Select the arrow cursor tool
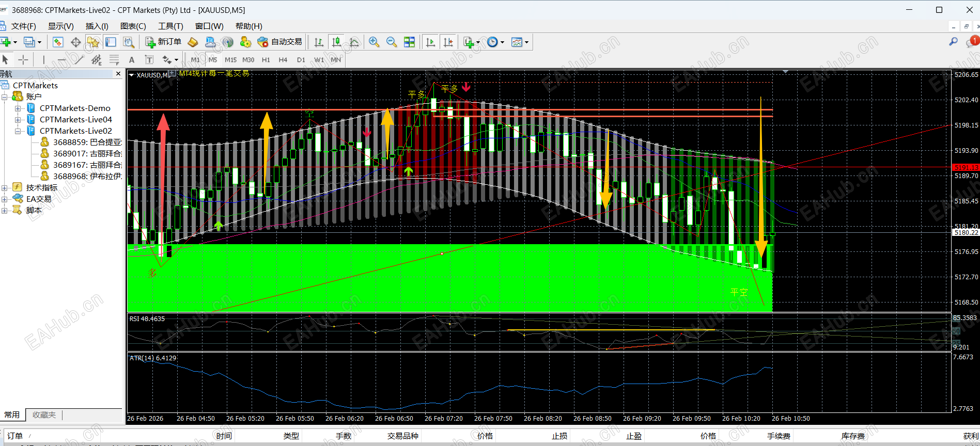The image size is (980, 446). tap(6, 59)
